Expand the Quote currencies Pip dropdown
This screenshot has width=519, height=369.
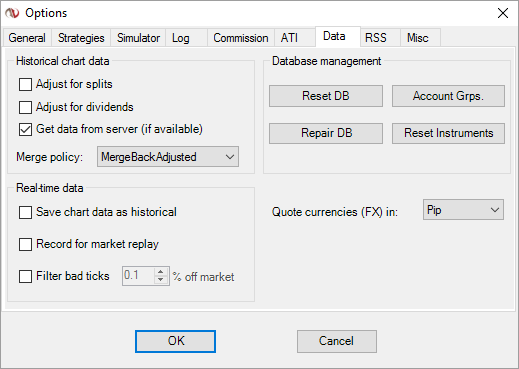coord(463,210)
